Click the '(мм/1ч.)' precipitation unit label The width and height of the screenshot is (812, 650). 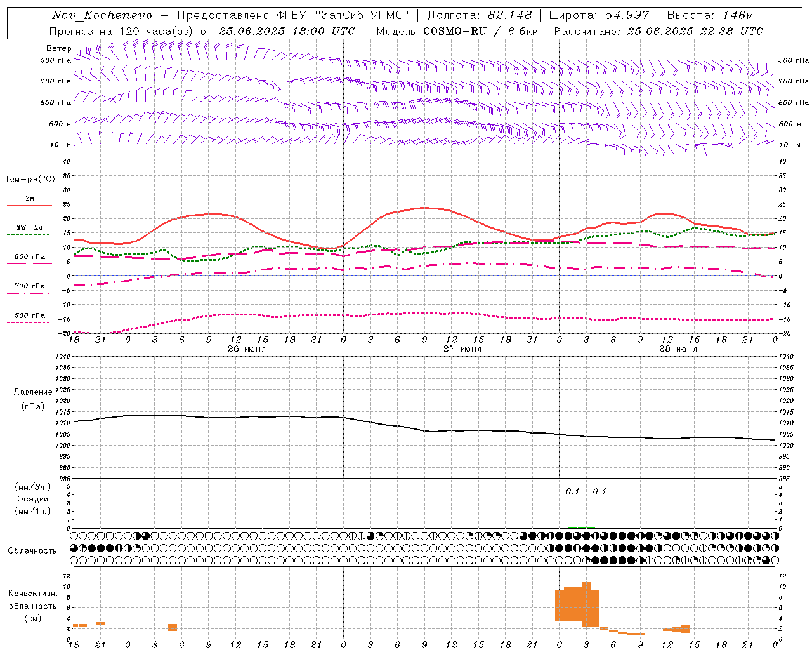click(33, 511)
